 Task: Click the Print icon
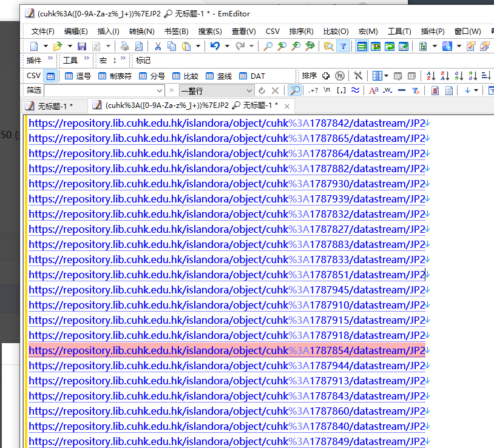125,47
